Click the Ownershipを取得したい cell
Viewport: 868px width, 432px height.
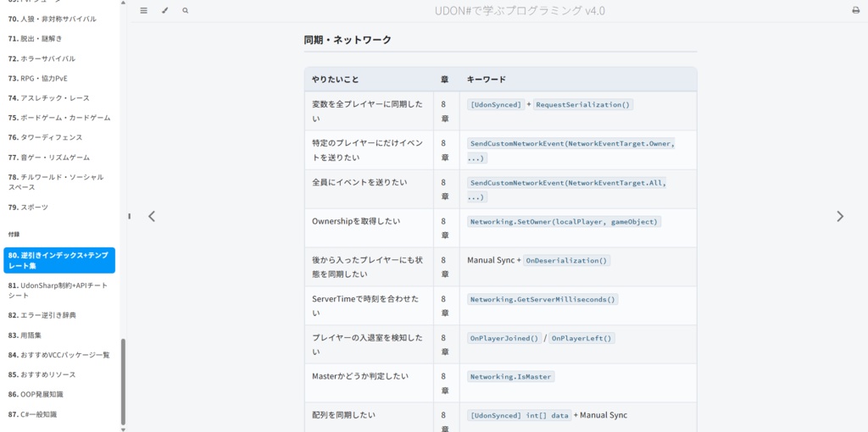(369, 228)
